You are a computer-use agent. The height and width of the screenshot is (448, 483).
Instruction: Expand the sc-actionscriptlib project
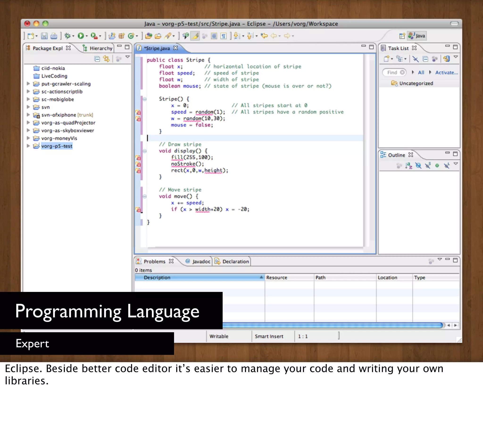pos(28,91)
